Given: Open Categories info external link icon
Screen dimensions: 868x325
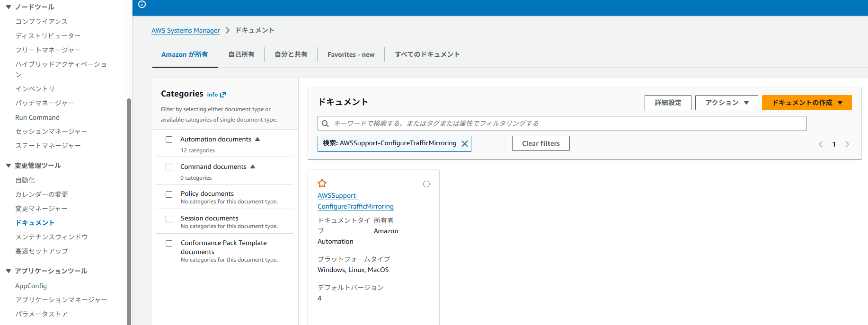Looking at the screenshot, I should pyautogui.click(x=223, y=95).
